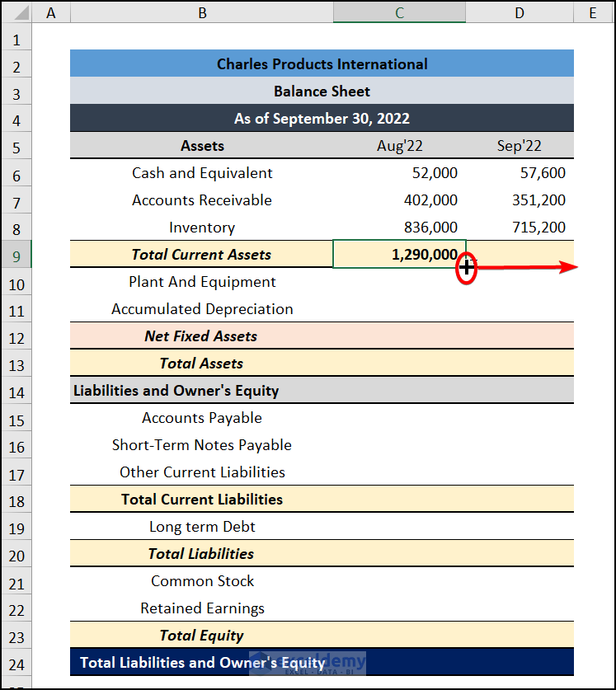616x690 pixels.
Task: Click the Plant And Equipment label
Action: point(202,282)
